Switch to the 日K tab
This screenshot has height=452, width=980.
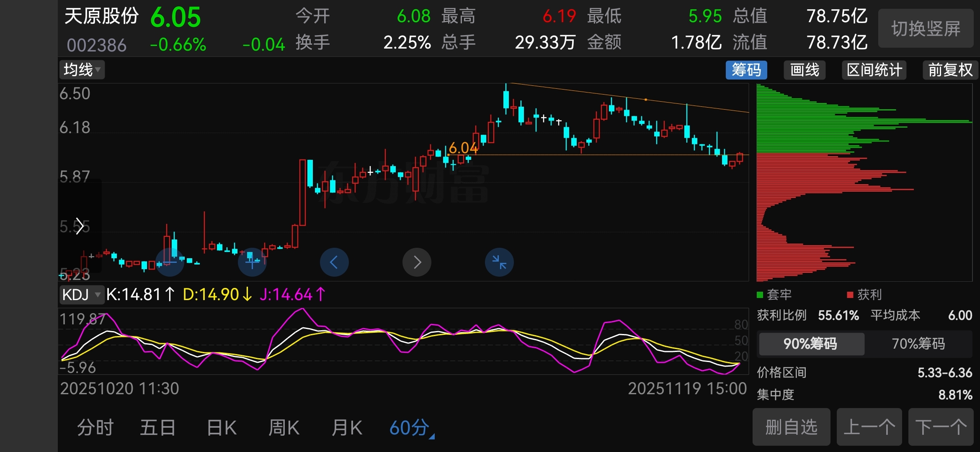pyautogui.click(x=222, y=428)
